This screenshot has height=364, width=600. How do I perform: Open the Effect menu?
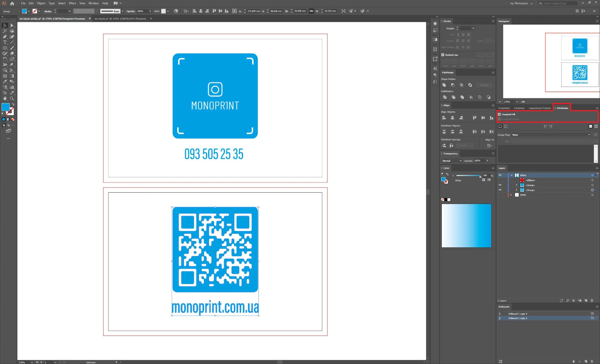point(72,3)
